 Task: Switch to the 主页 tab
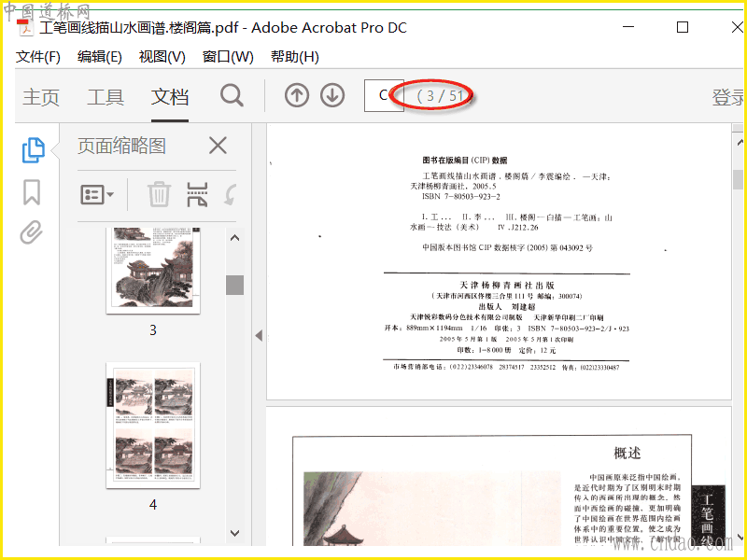point(41,97)
